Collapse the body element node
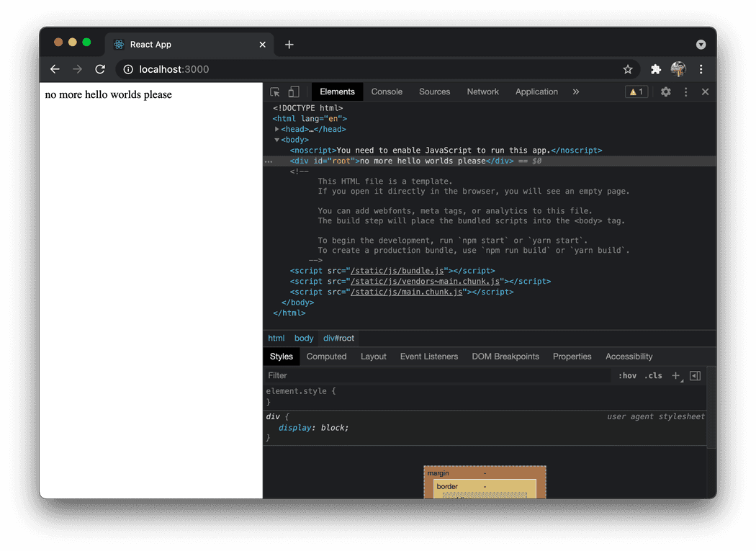 pyautogui.click(x=277, y=140)
